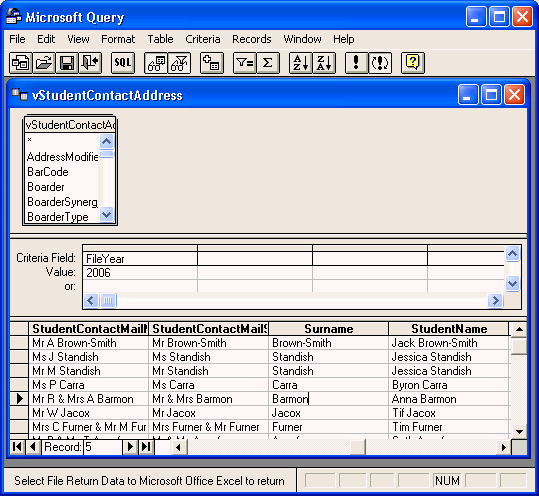Screen dimensions: 539x496
Task: Click the table field list up arrow
Action: point(107,141)
